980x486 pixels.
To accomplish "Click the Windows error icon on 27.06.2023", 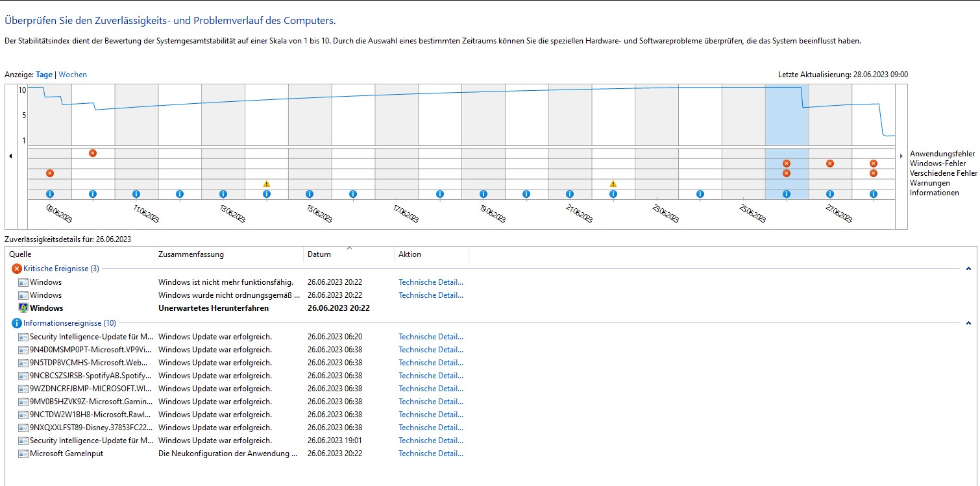I will click(830, 164).
